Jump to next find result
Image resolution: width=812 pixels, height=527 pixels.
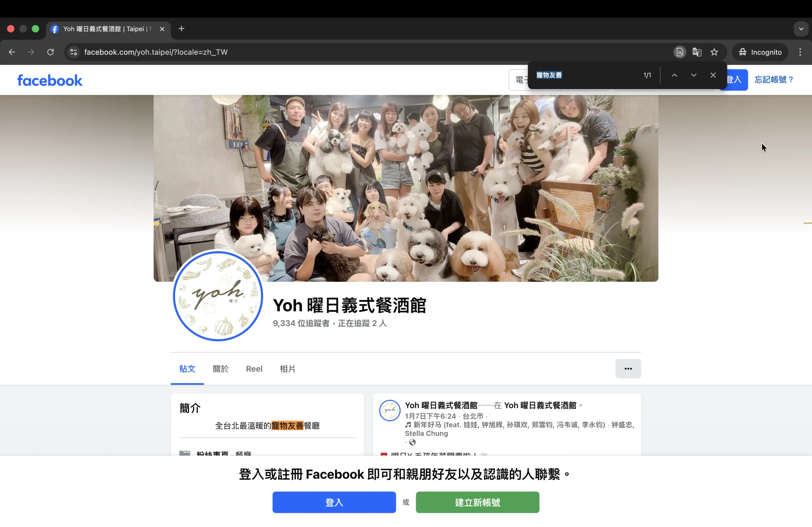[693, 75]
